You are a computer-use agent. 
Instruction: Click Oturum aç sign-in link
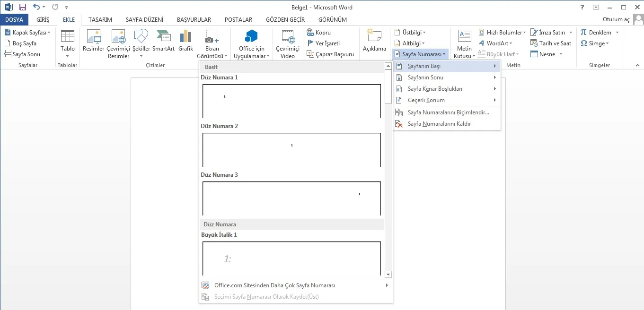616,20
